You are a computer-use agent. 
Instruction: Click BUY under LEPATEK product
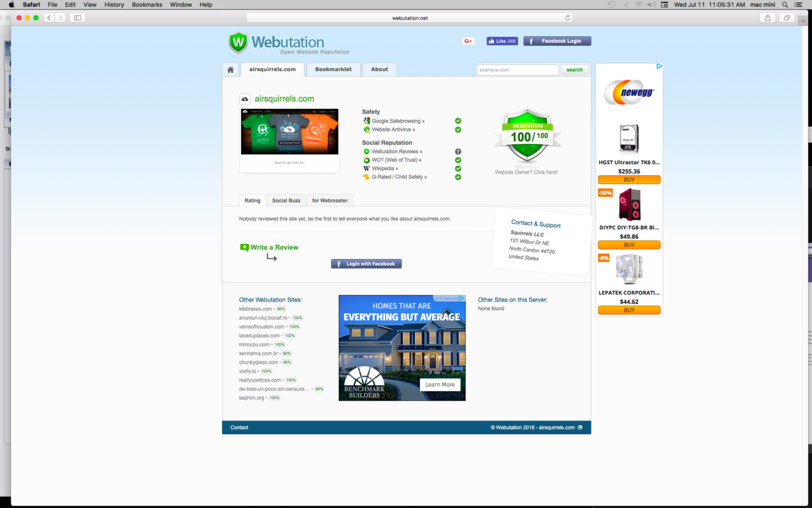click(x=629, y=311)
